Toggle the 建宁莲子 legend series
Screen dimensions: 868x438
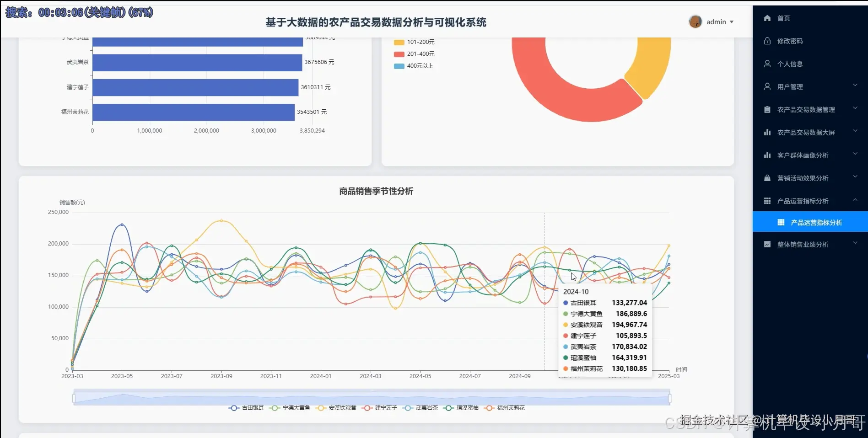379,408
